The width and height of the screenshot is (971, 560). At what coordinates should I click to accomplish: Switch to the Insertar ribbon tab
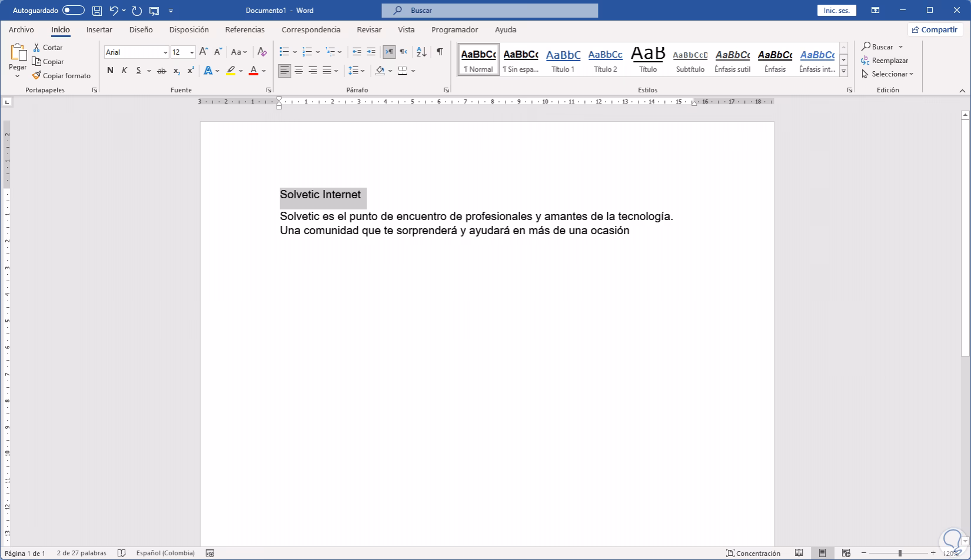pyautogui.click(x=99, y=29)
